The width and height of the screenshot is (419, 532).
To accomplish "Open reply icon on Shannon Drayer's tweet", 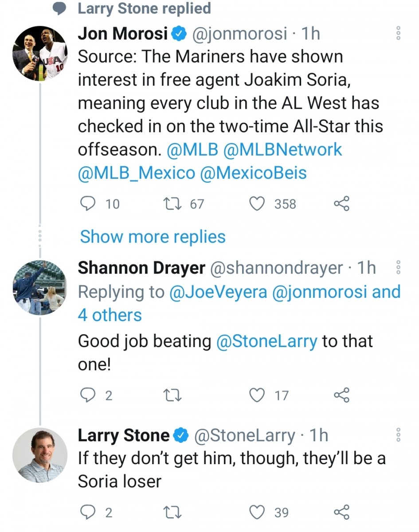I will 89,395.
